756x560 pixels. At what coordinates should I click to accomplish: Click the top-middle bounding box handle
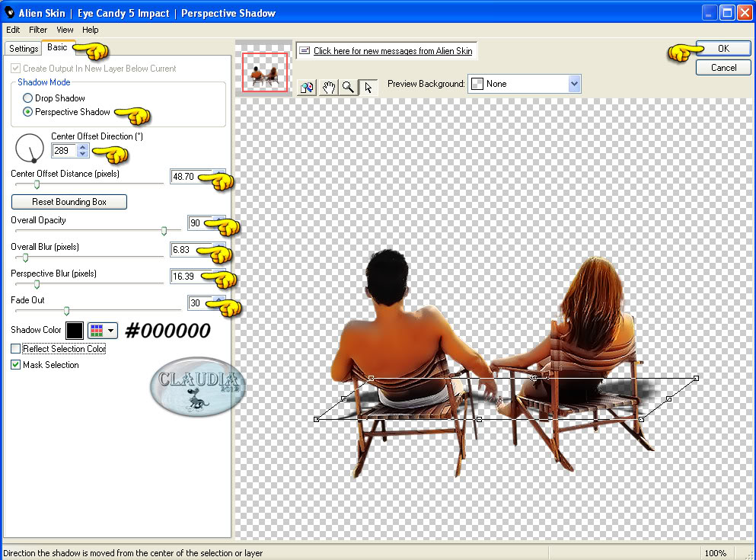click(533, 378)
